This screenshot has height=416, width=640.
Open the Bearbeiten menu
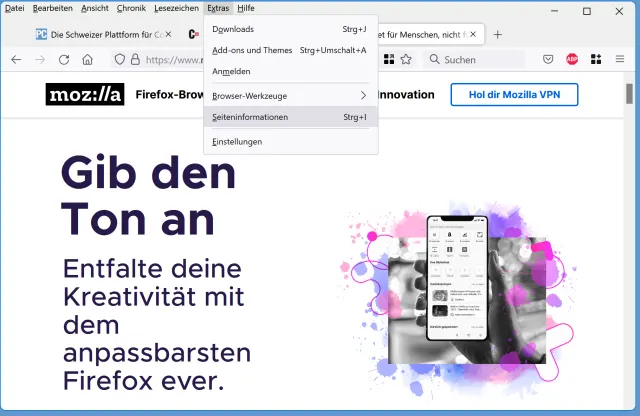(x=53, y=8)
